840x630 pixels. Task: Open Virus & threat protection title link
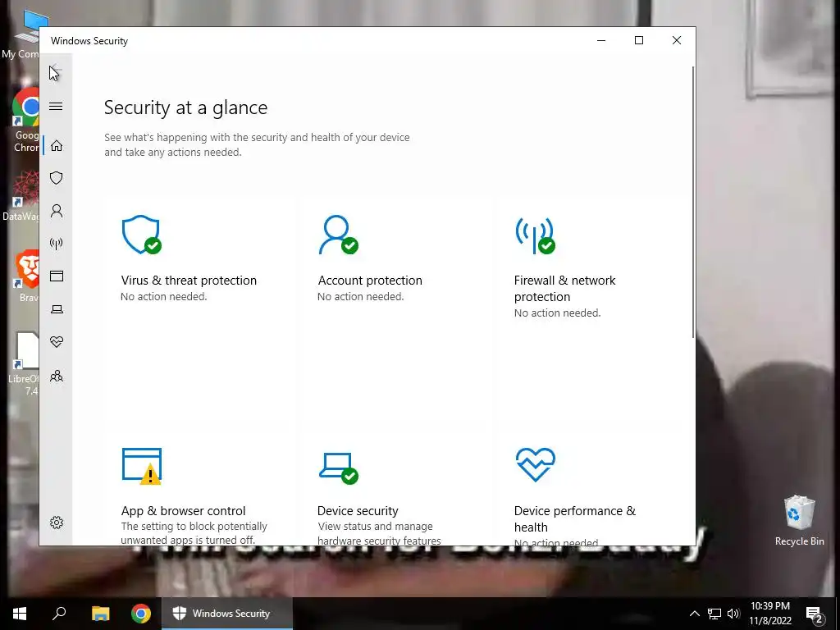(x=189, y=281)
